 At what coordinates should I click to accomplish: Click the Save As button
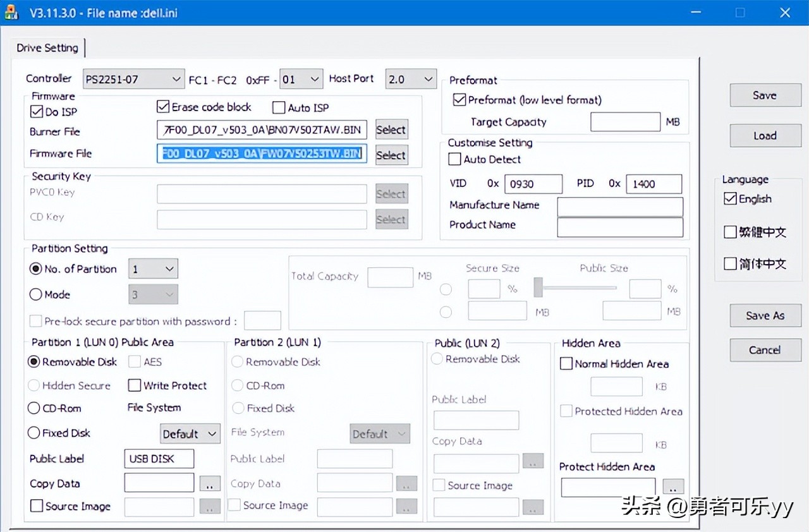click(765, 315)
